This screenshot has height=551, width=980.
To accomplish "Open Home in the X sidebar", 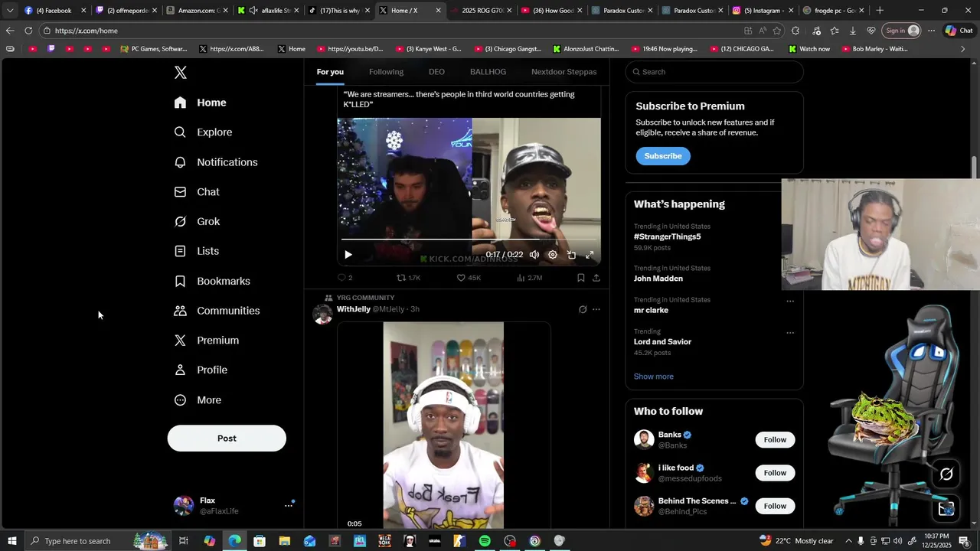I will pyautogui.click(x=201, y=103).
